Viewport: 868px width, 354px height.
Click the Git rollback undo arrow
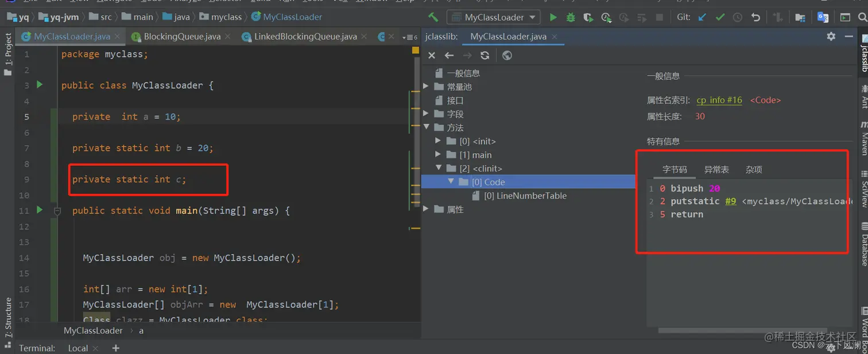click(x=755, y=17)
